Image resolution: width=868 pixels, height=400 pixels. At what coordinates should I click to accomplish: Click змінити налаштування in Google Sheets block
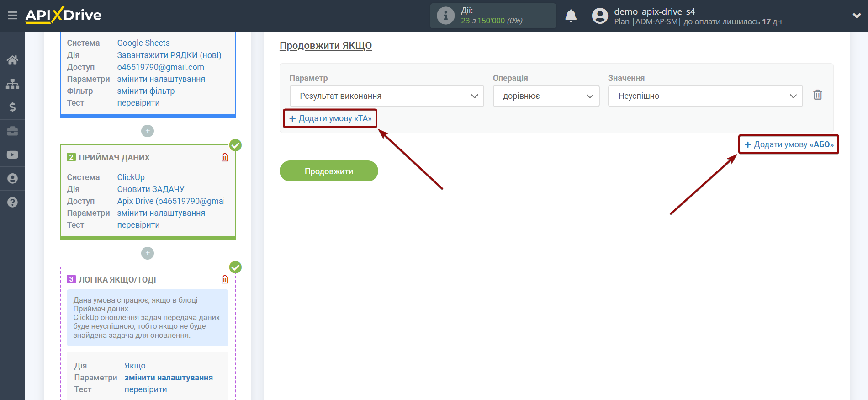tap(161, 79)
